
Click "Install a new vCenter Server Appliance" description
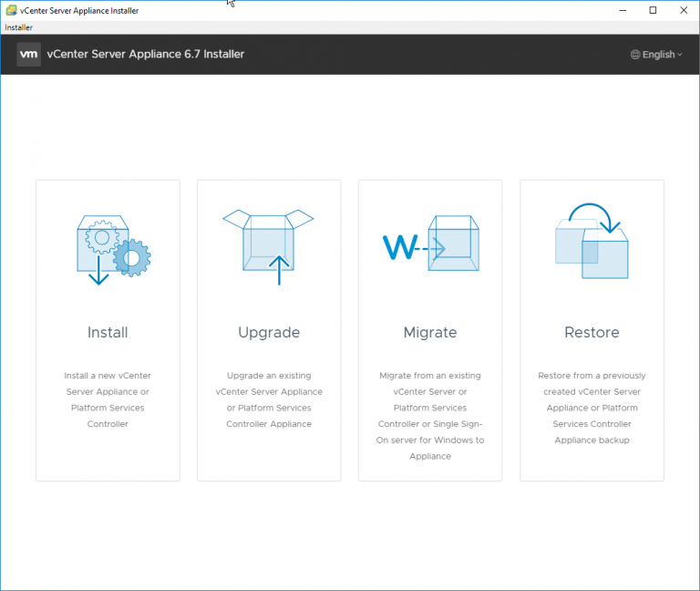tap(108, 399)
